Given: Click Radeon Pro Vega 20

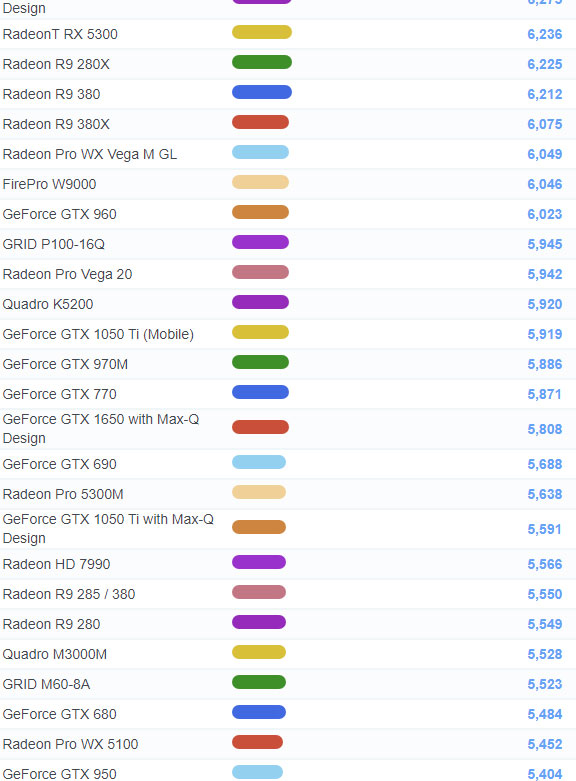Looking at the screenshot, I should pyautogui.click(x=67, y=274).
